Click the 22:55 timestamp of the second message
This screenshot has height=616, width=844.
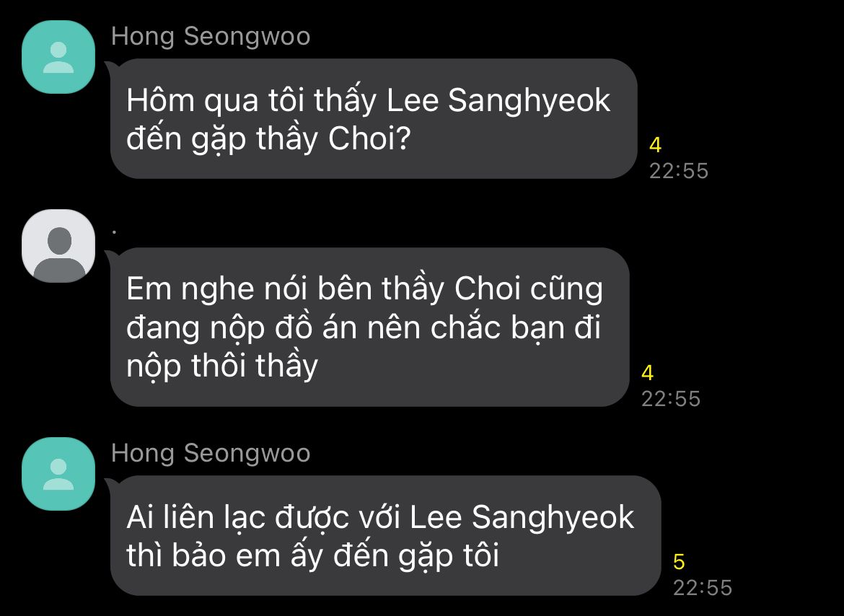(671, 399)
